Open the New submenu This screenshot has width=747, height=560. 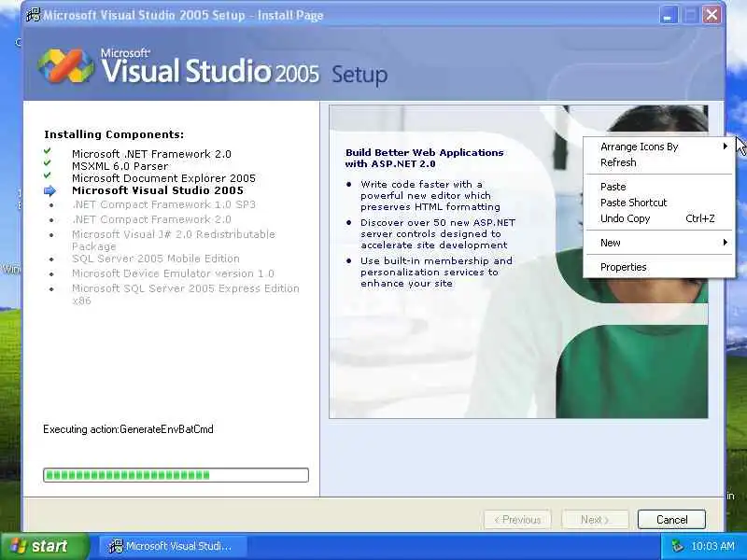(659, 243)
